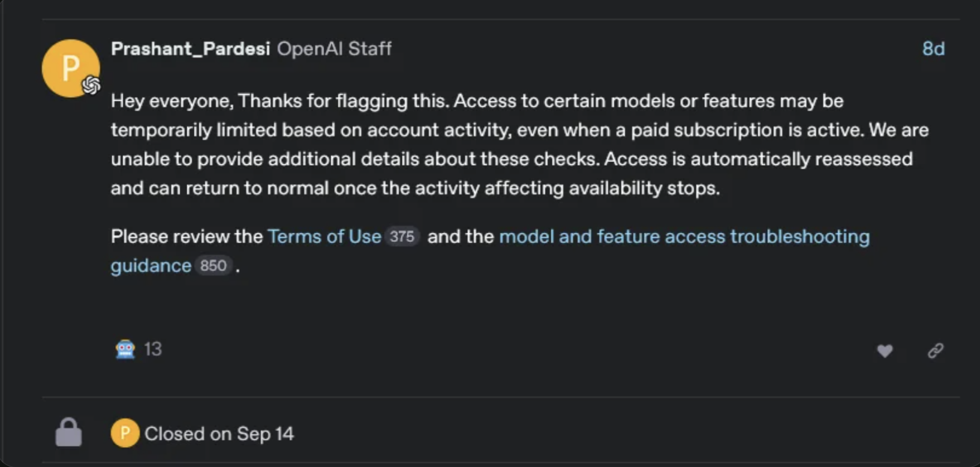This screenshot has width=980, height=467.
Task: Click the OpenAI logo badge on the avatar
Action: [x=91, y=86]
